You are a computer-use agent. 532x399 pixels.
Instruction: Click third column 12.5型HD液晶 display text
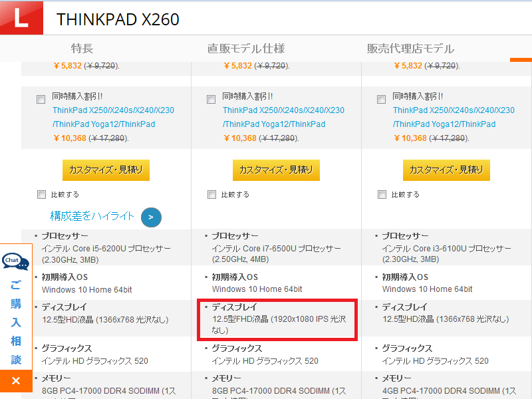click(x=446, y=319)
